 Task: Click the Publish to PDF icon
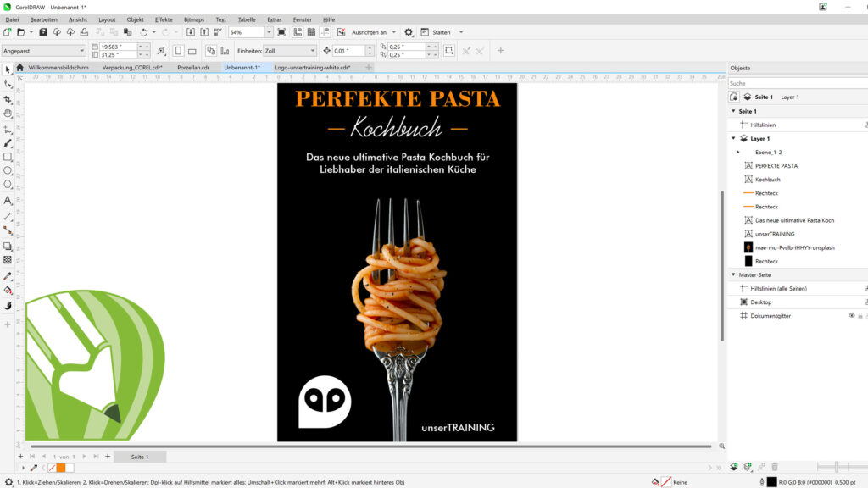218,32
